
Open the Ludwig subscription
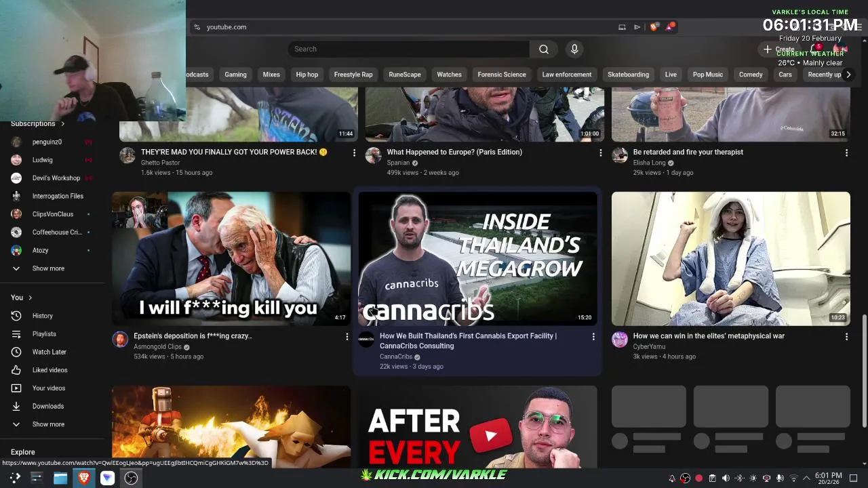(51, 160)
